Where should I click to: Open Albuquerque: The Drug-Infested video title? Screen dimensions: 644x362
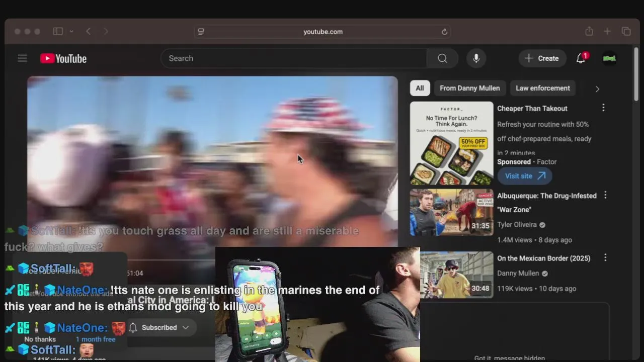(x=547, y=203)
